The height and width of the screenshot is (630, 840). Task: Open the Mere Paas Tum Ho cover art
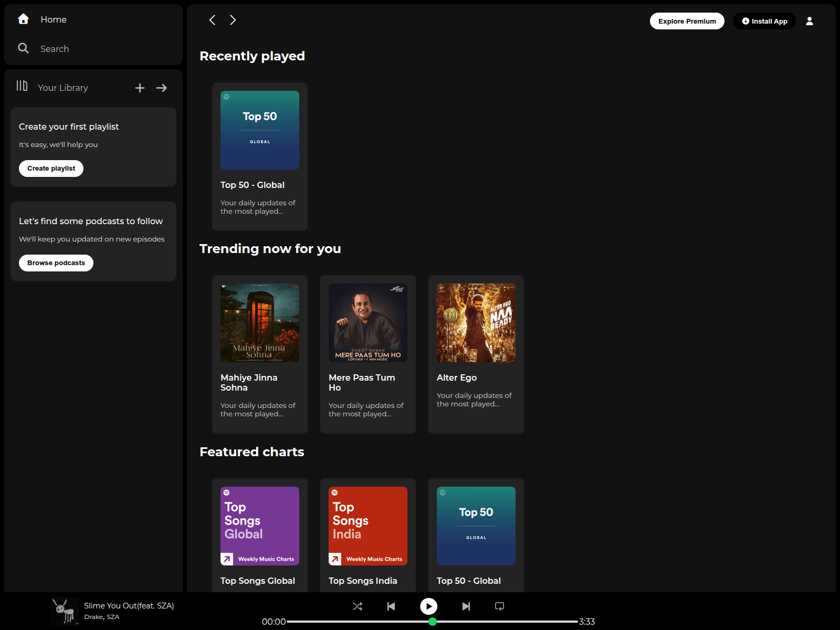[x=368, y=323]
